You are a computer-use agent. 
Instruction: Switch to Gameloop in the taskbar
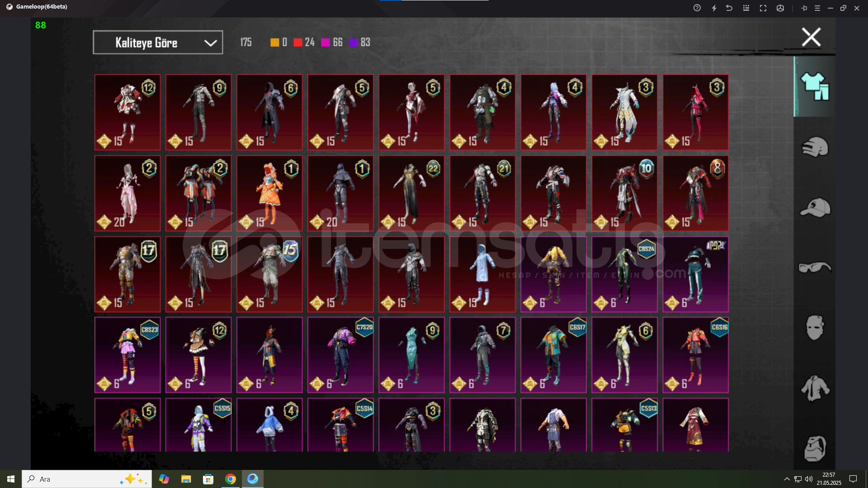[x=252, y=479]
